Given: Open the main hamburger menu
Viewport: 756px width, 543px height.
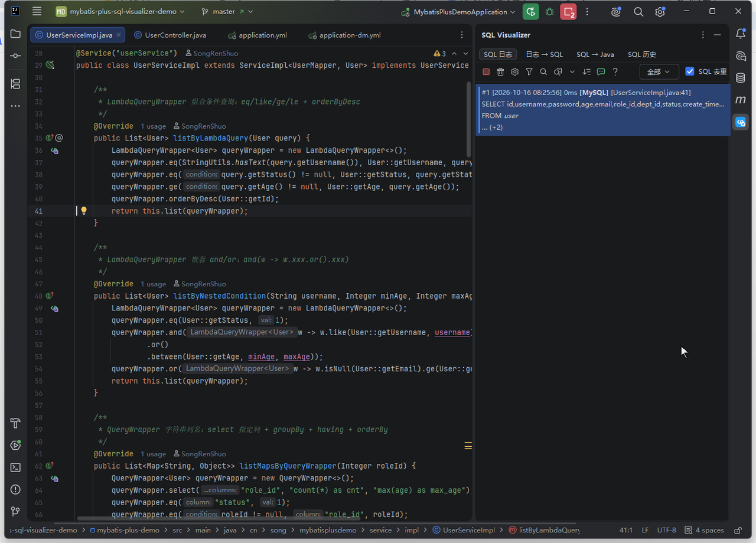Looking at the screenshot, I should 37,12.
